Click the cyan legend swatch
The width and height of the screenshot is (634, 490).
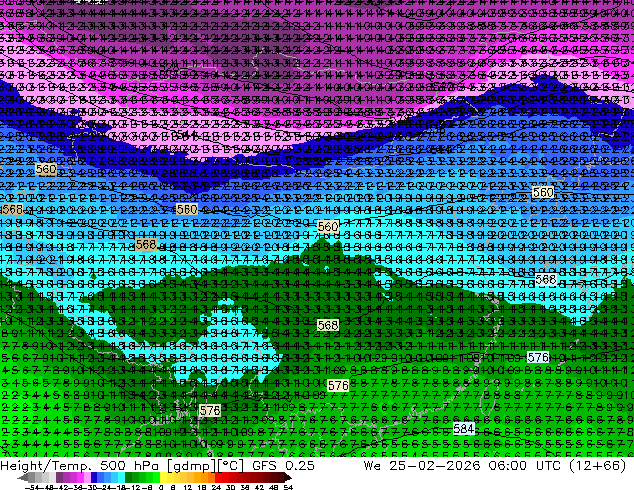[121, 477]
